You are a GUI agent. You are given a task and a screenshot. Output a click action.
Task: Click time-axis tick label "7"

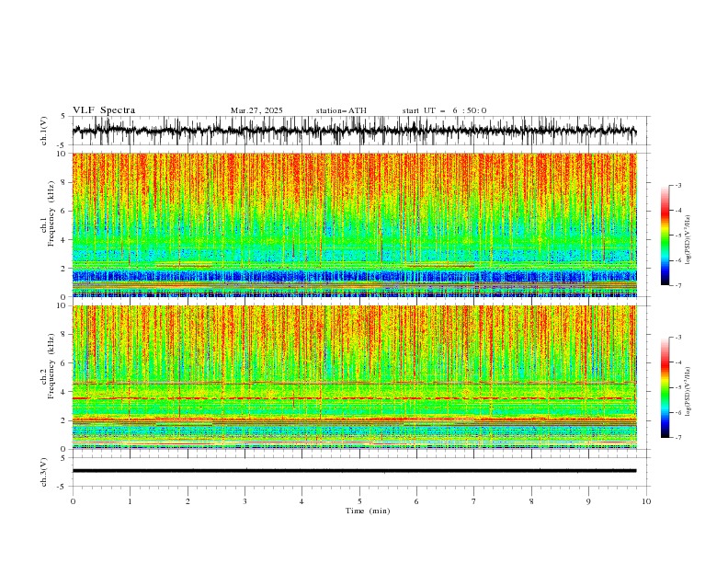tap(474, 501)
